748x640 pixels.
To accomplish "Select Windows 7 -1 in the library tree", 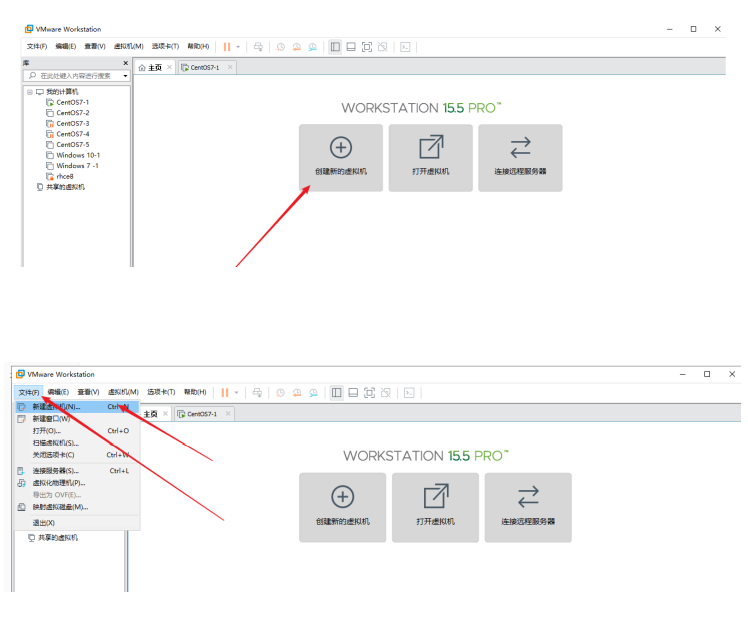I will tap(72, 165).
